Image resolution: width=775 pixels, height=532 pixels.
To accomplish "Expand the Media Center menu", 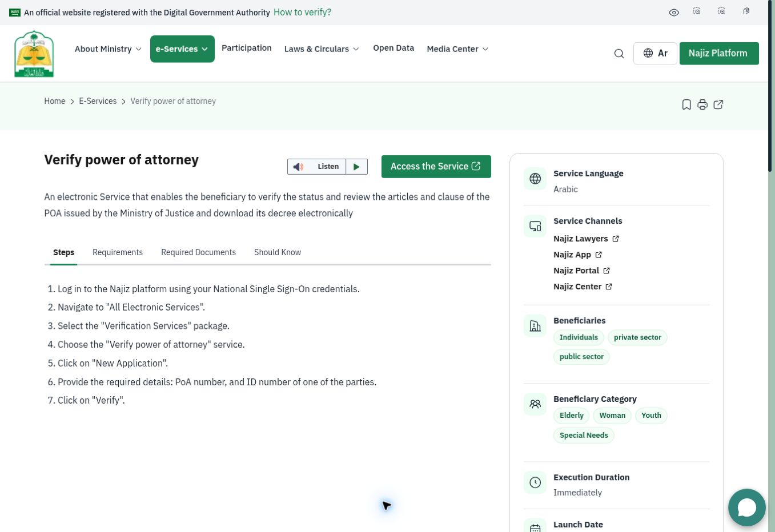I will [457, 49].
